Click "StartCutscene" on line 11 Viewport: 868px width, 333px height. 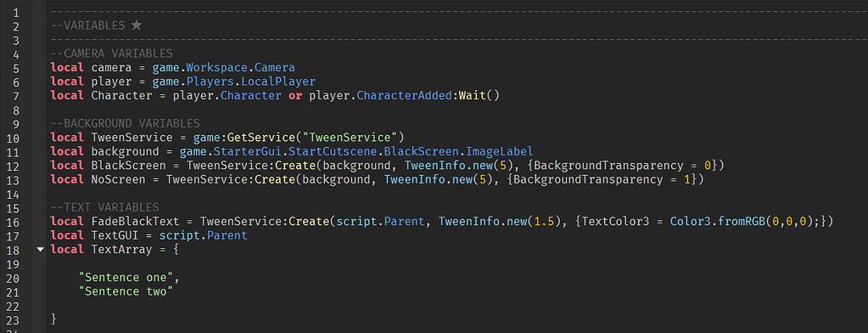pos(333,151)
